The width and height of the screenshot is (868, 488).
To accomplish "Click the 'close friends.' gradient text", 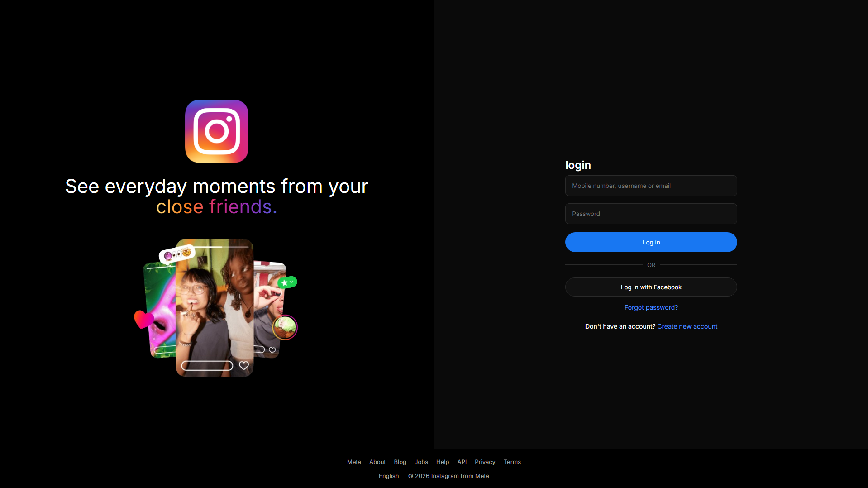I will (217, 207).
